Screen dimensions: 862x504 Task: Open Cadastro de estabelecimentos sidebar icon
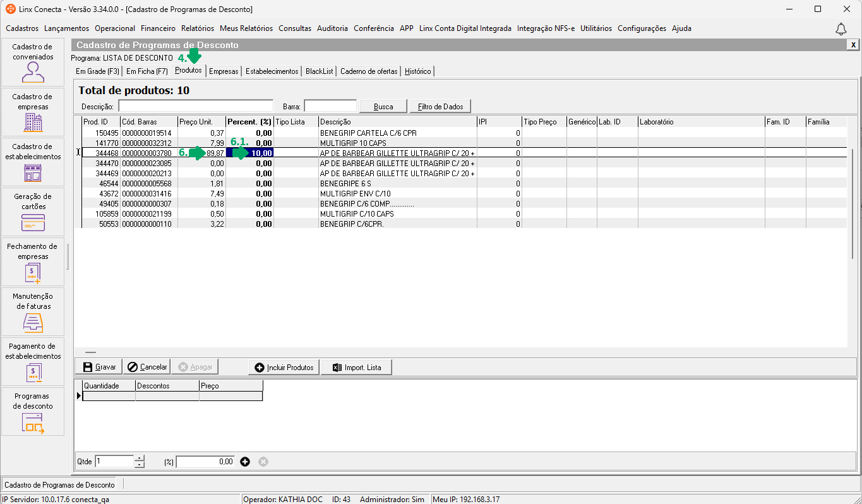(x=33, y=162)
